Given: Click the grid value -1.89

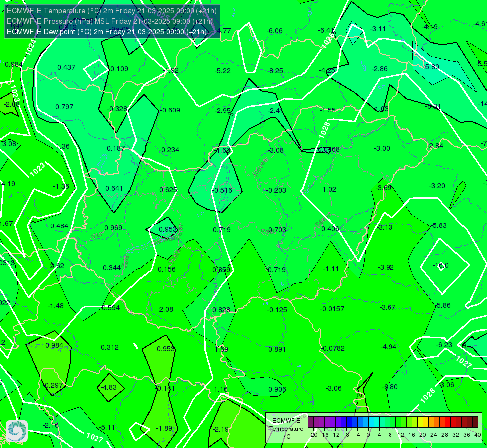Looking at the screenshot, I should point(164,429).
